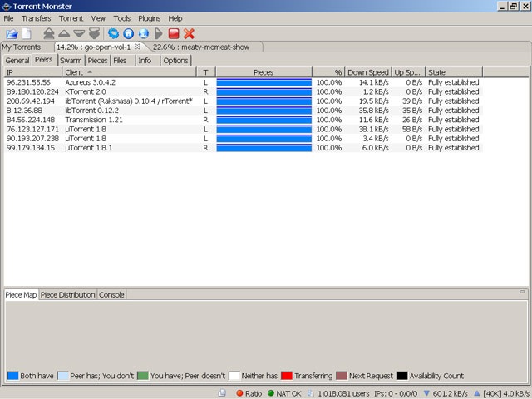The height and width of the screenshot is (399, 532).
Task: Click the new document toolbar icon
Action: pyautogui.click(x=26, y=33)
